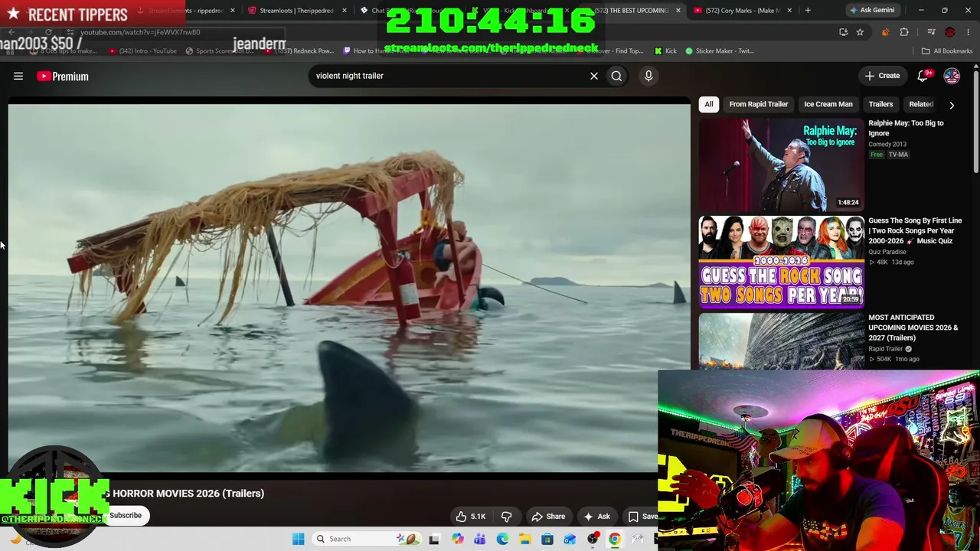Open Microsoft Edge from the taskbar
Image resolution: width=980 pixels, height=551 pixels.
tap(502, 539)
